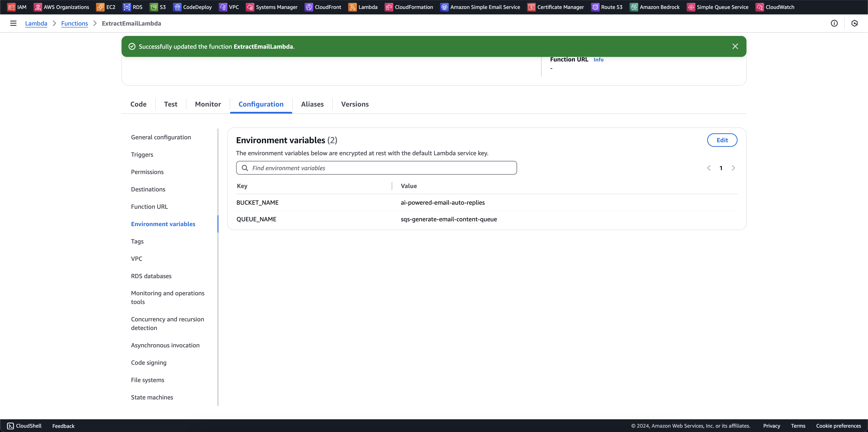Open Function URL Info link
Viewport: 868px width, 432px height.
click(598, 60)
